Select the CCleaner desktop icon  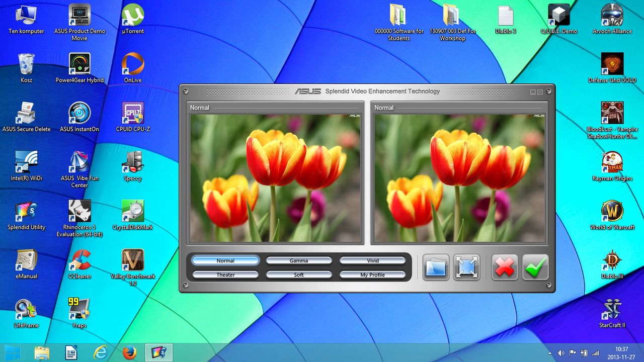tap(79, 264)
